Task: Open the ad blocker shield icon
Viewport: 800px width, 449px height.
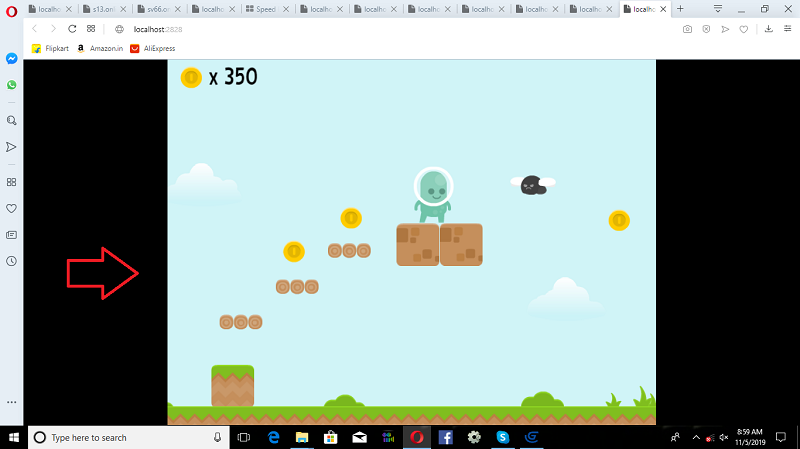Action: (706, 30)
